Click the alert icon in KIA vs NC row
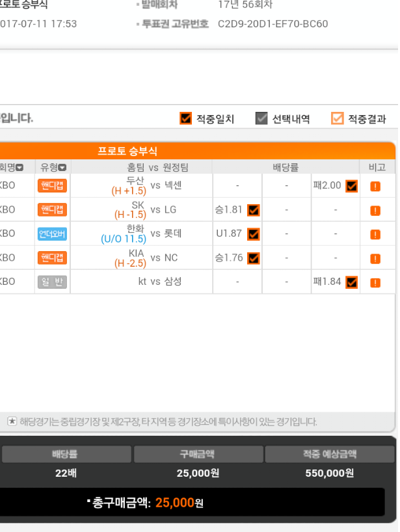Image resolution: width=400 pixels, height=532 pixels. [375, 259]
